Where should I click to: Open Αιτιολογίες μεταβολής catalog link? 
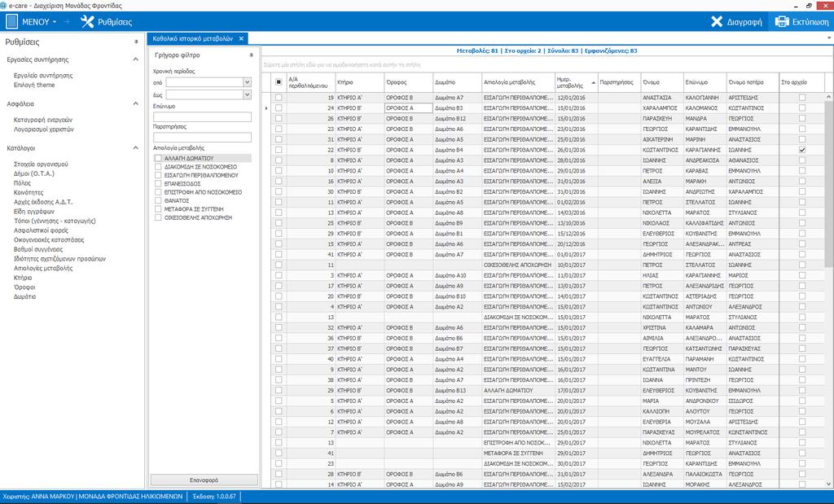click(x=43, y=269)
